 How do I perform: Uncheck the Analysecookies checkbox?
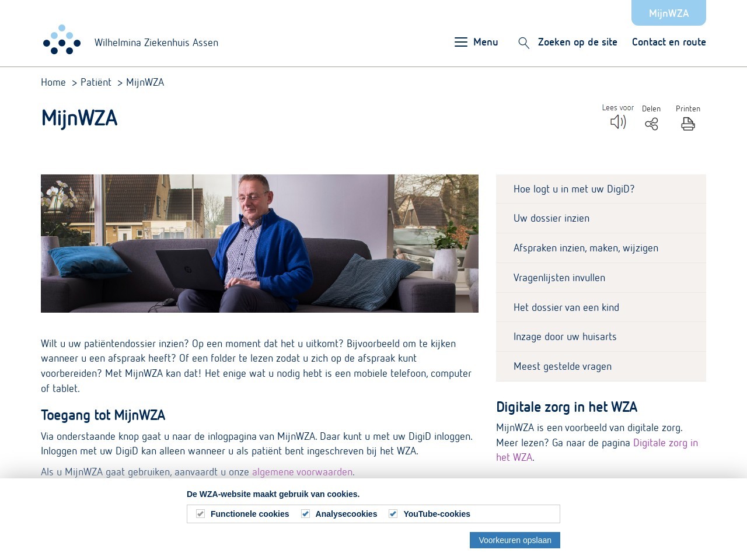coord(305,514)
